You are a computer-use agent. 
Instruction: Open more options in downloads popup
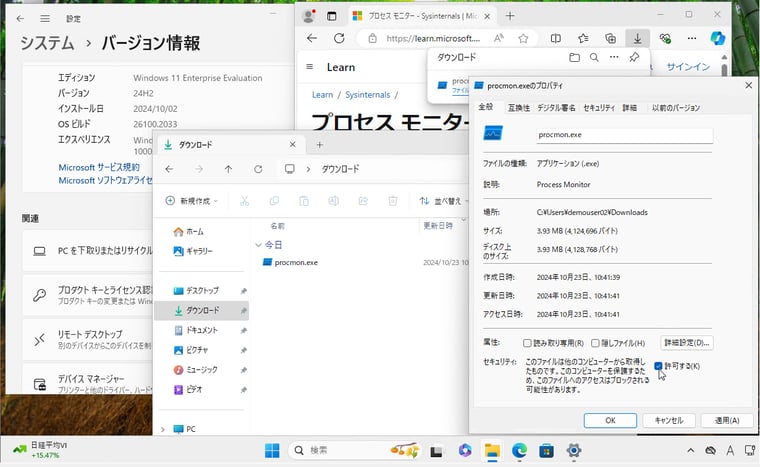(614, 57)
